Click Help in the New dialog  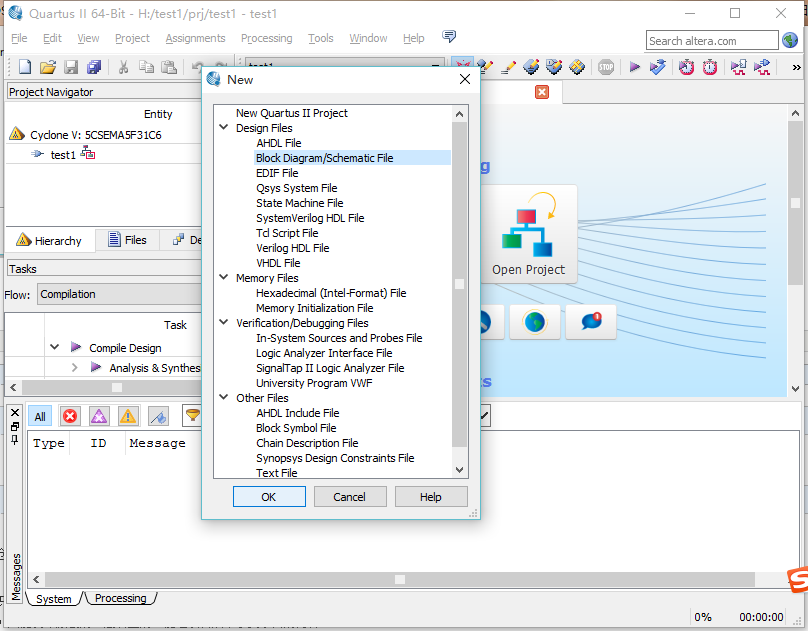click(431, 497)
